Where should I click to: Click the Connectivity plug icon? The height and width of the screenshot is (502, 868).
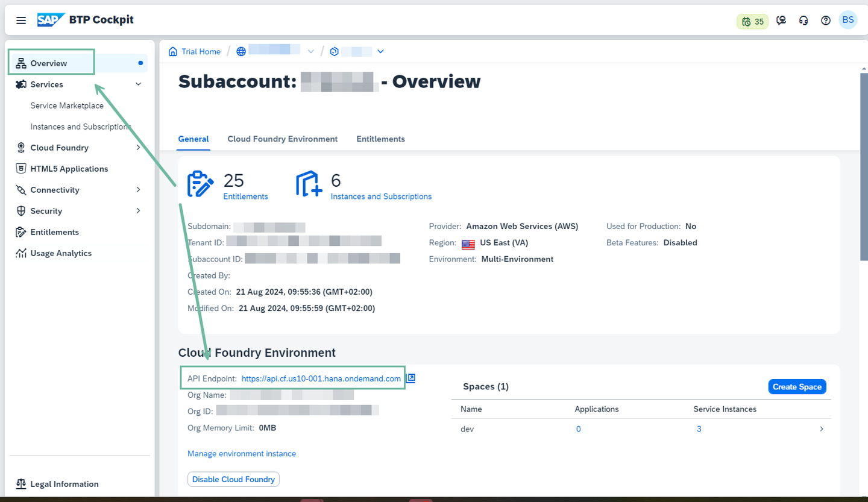20,190
